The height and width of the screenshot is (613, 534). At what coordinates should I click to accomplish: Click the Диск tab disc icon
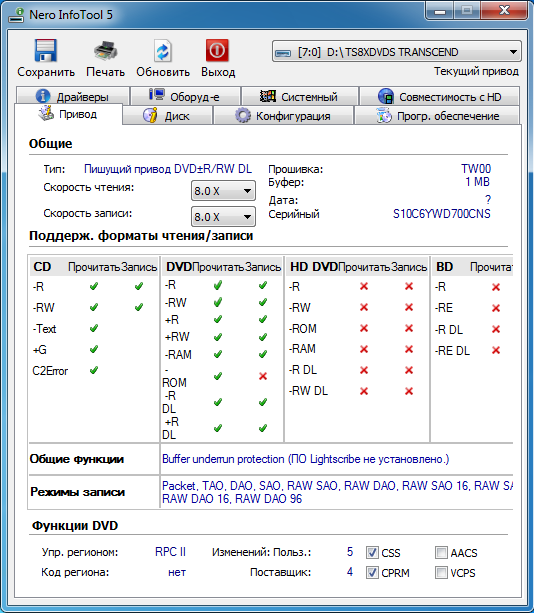pyautogui.click(x=150, y=115)
